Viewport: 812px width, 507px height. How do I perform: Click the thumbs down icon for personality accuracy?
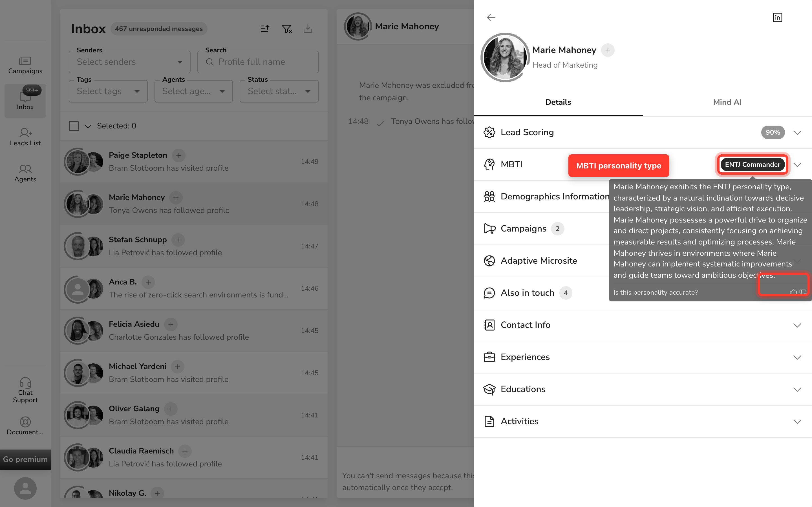pos(803,292)
